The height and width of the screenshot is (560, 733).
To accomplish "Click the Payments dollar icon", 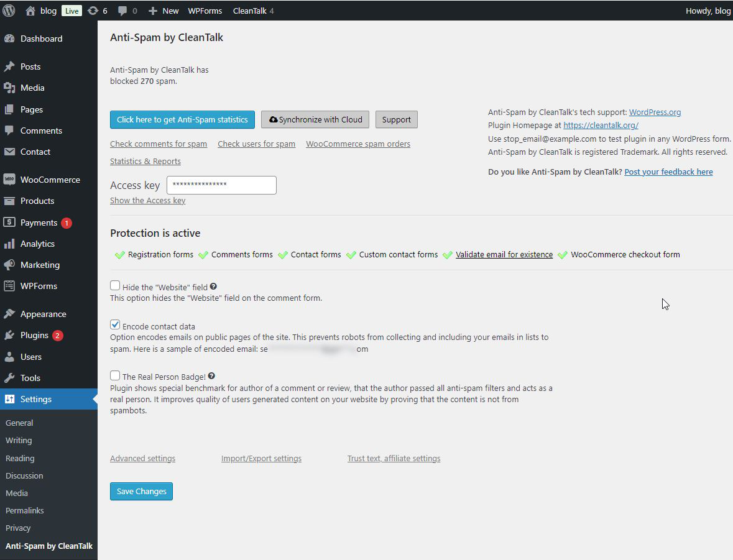I will [x=9, y=223].
